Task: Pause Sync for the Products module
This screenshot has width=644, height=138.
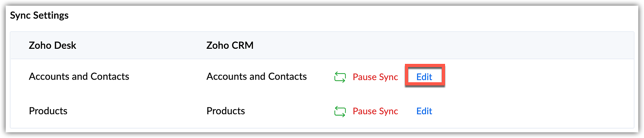Action: tap(375, 111)
